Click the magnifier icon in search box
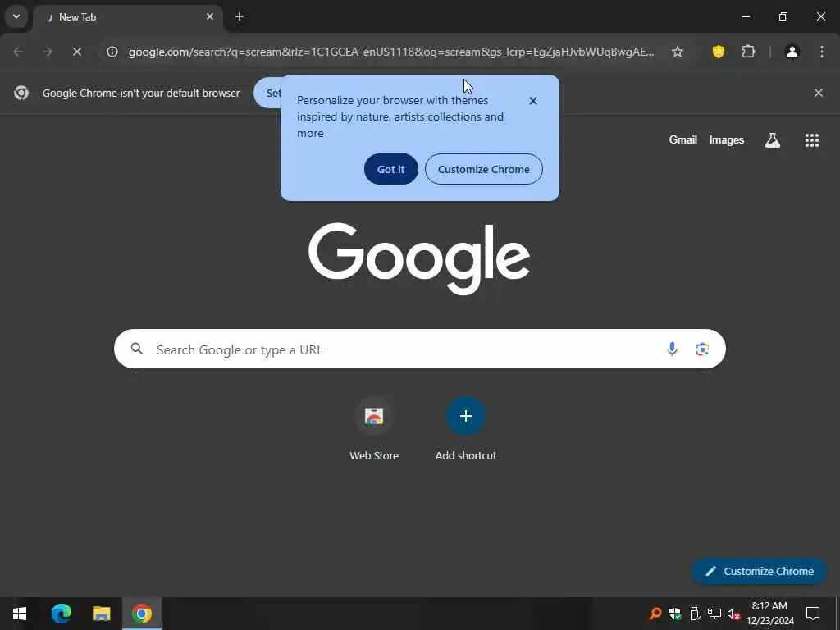 click(137, 349)
